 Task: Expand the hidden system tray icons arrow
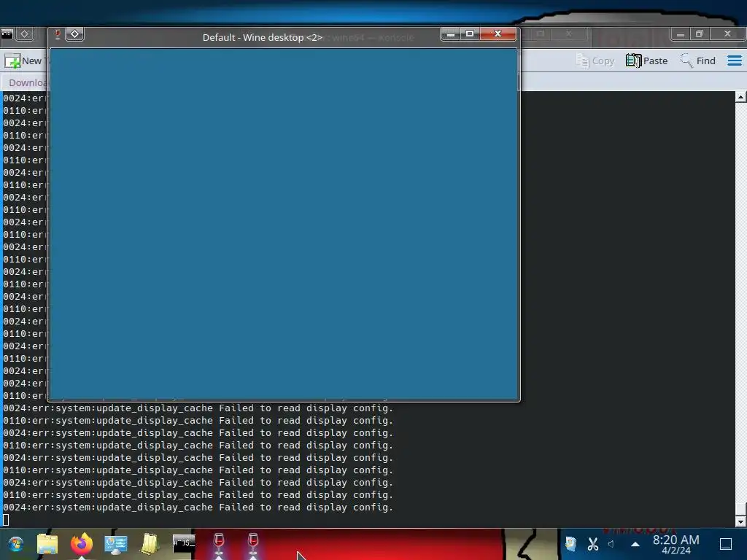[635, 544]
